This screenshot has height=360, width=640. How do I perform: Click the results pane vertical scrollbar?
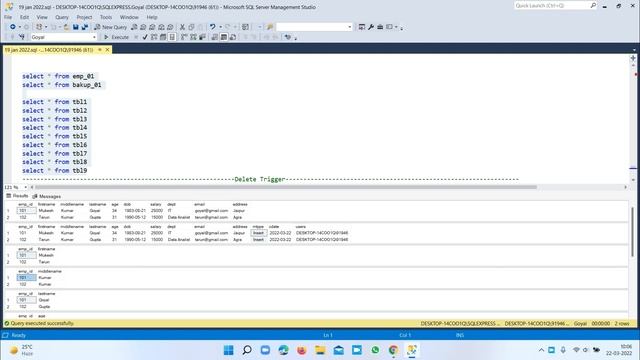tap(633, 232)
